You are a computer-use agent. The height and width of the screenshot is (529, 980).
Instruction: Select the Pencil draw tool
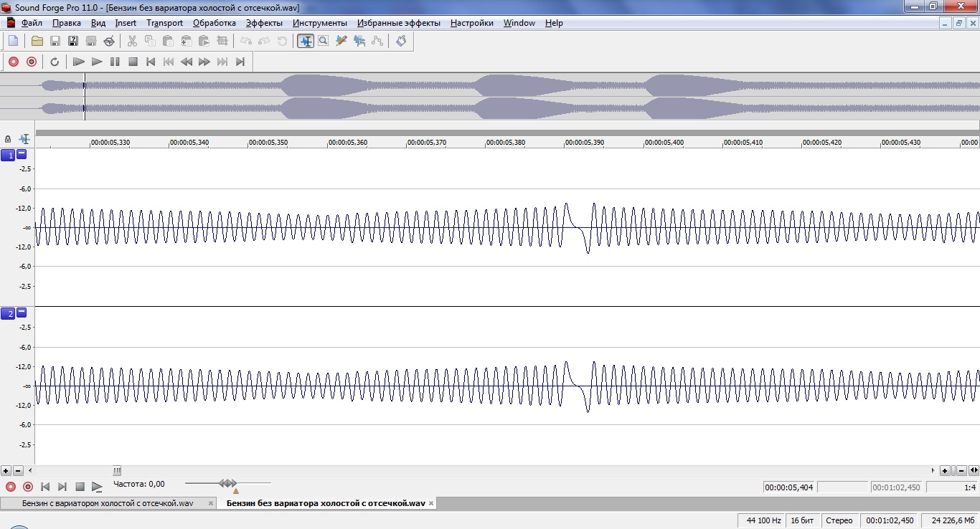click(341, 41)
